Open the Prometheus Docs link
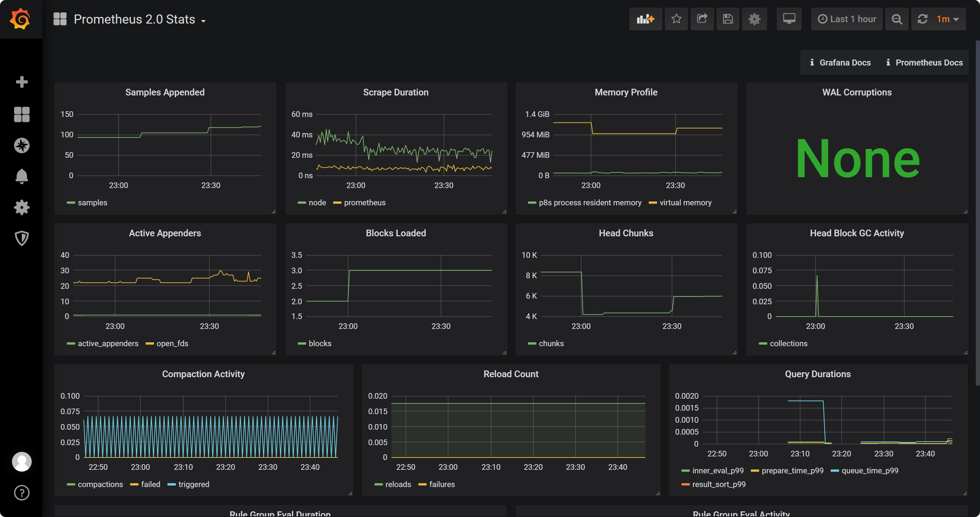The image size is (980, 517). click(924, 62)
